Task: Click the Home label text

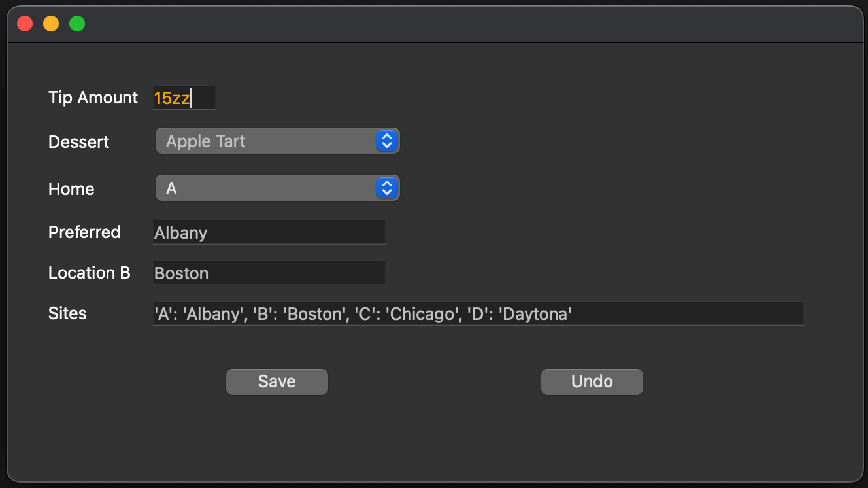Action: [x=71, y=189]
